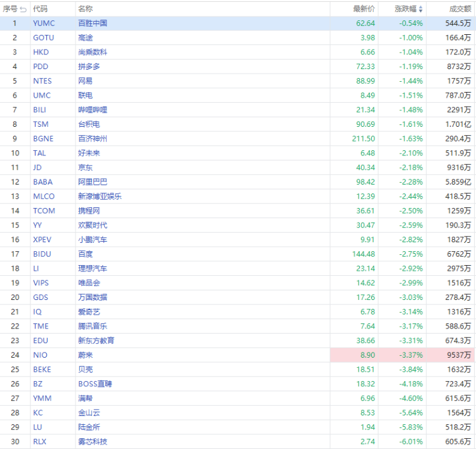This screenshot has width=476, height=449.
Task: Click the 5.859亿 turnover value
Action: point(458,182)
